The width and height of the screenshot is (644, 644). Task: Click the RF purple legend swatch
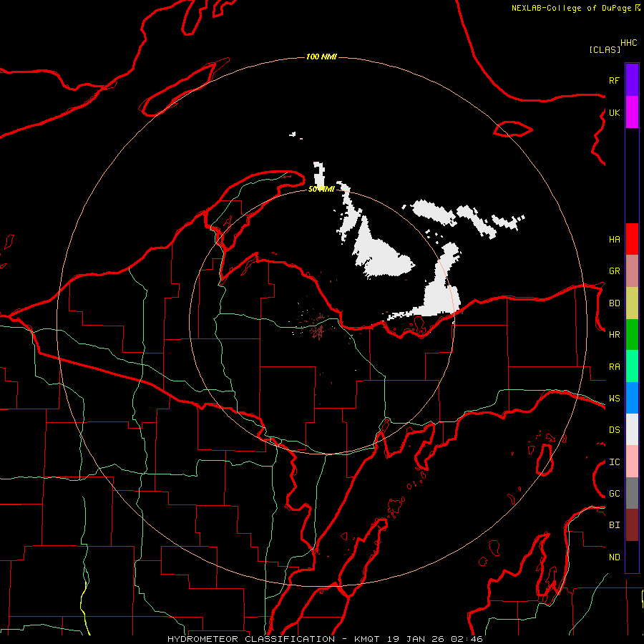pos(632,80)
